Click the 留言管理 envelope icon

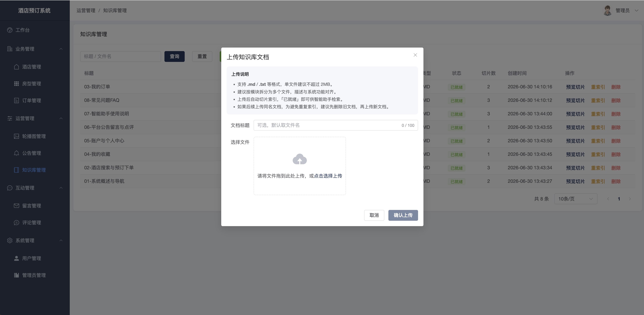coord(17,206)
